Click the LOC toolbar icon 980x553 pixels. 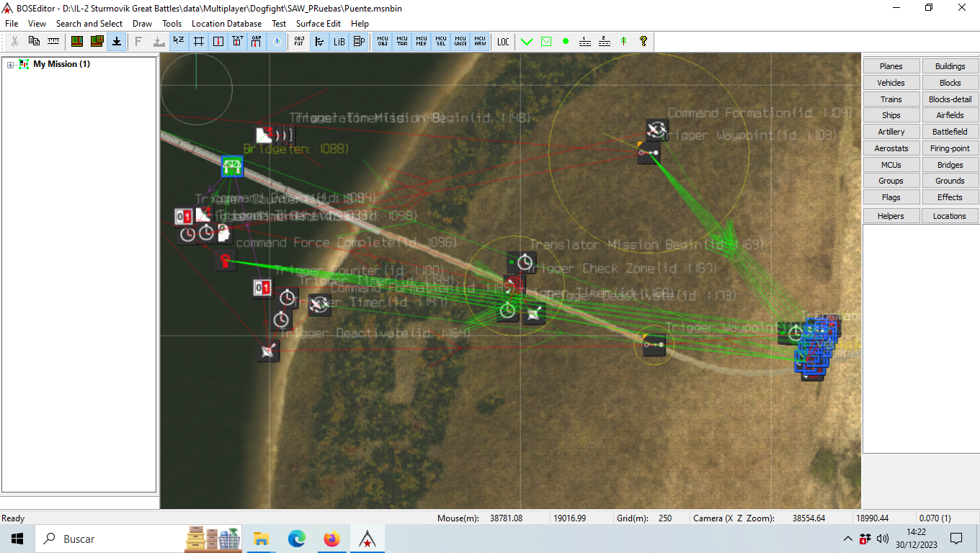pos(503,42)
